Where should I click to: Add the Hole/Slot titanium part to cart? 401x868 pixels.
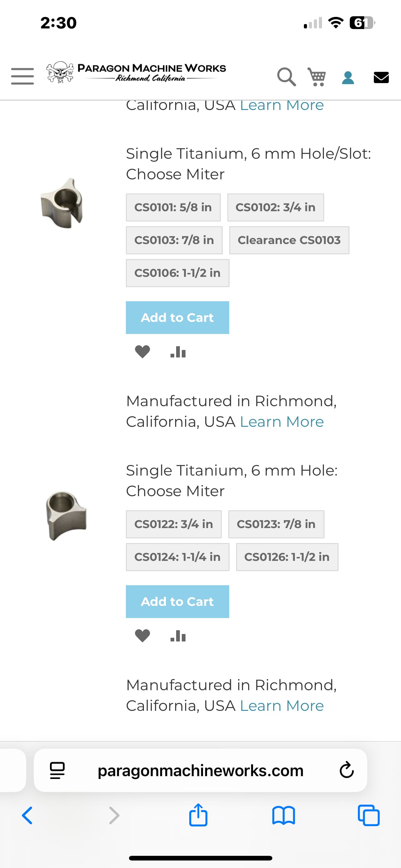(x=177, y=317)
